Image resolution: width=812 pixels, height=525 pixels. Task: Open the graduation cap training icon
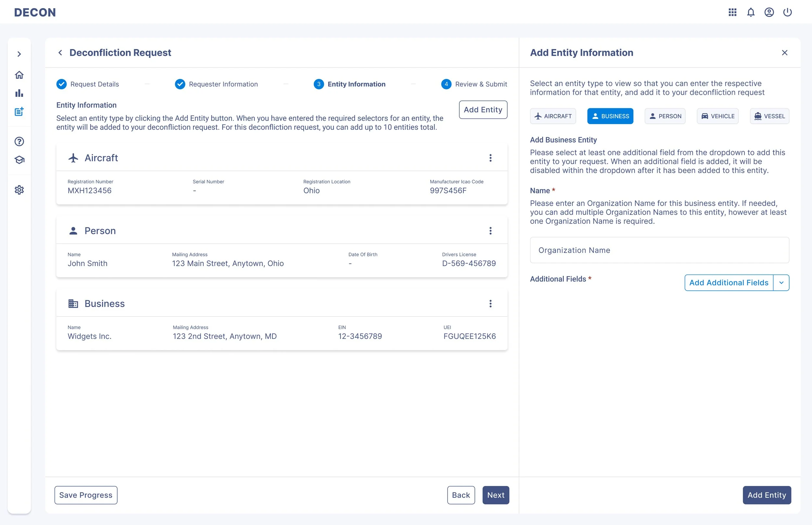[19, 160]
